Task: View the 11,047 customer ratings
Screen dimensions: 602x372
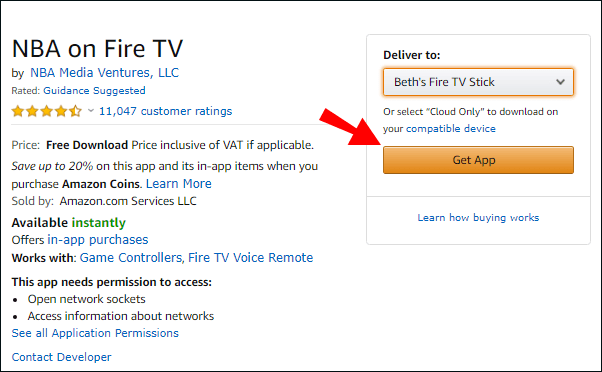Action: coord(165,111)
